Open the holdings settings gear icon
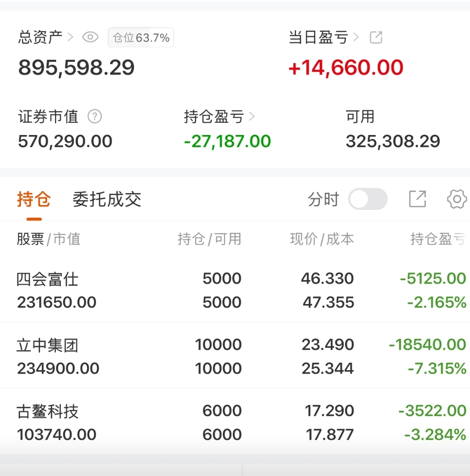This screenshot has height=476, width=470. click(457, 199)
